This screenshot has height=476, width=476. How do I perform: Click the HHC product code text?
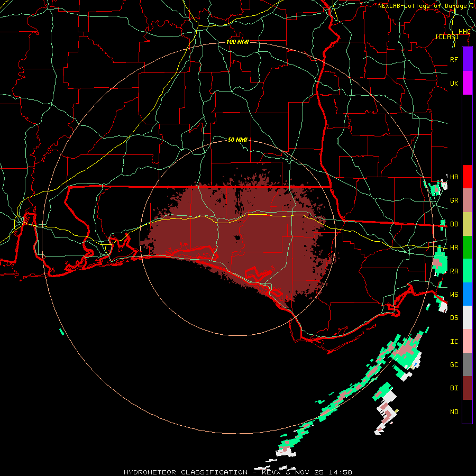(x=464, y=32)
